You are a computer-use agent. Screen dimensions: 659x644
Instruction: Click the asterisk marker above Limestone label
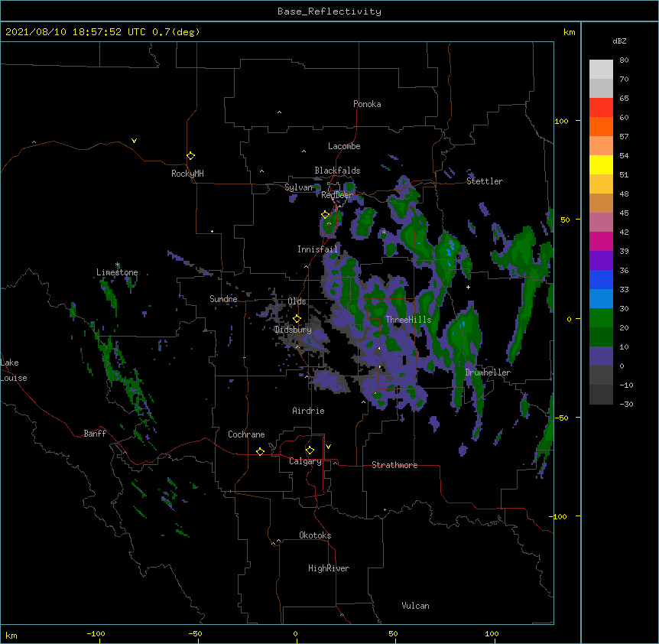(x=118, y=265)
